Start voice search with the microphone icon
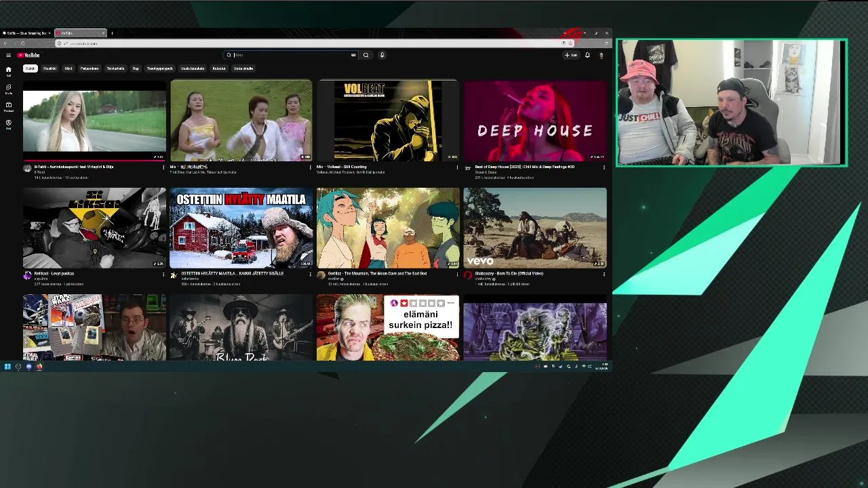 [x=382, y=55]
